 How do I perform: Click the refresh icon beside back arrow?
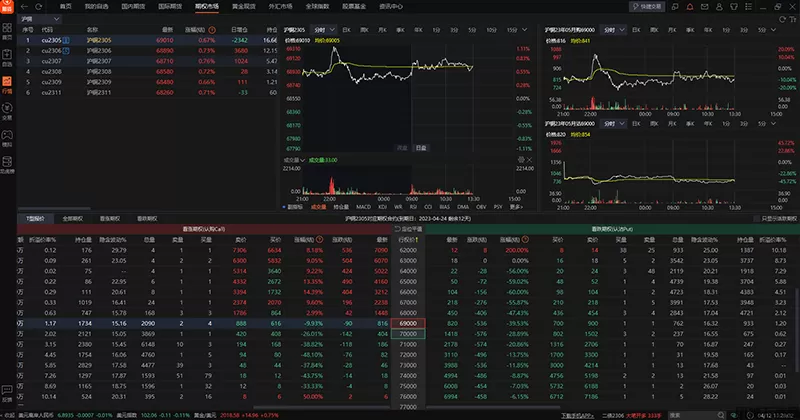coord(38,6)
